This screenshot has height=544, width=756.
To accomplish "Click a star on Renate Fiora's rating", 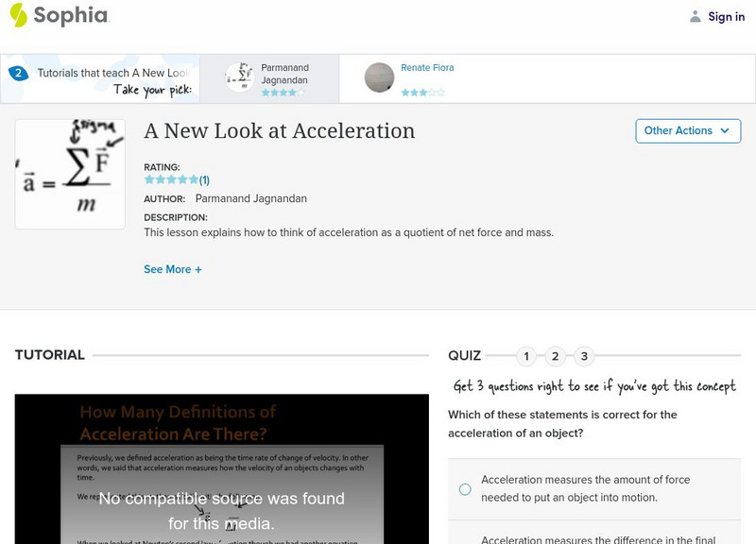I will coord(411,92).
